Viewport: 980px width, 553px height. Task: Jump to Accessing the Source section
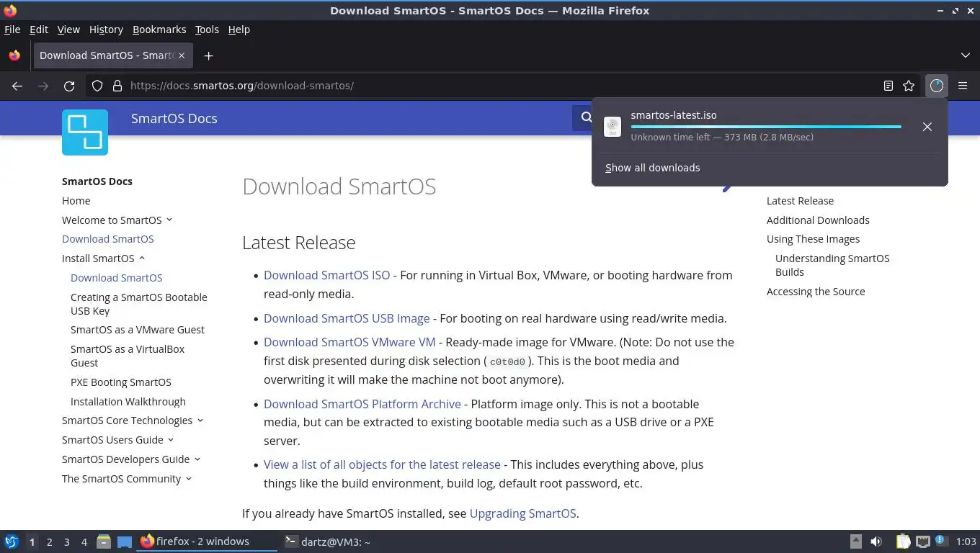(816, 292)
